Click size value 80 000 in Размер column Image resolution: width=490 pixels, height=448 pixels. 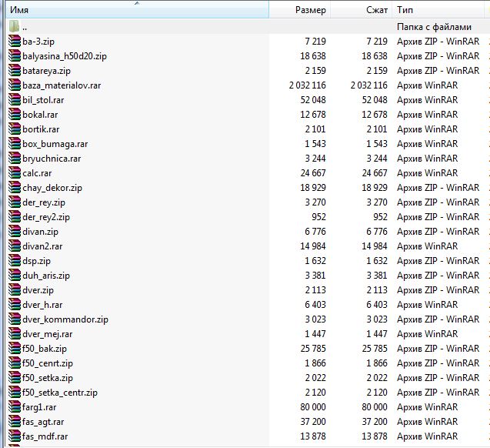tap(313, 407)
